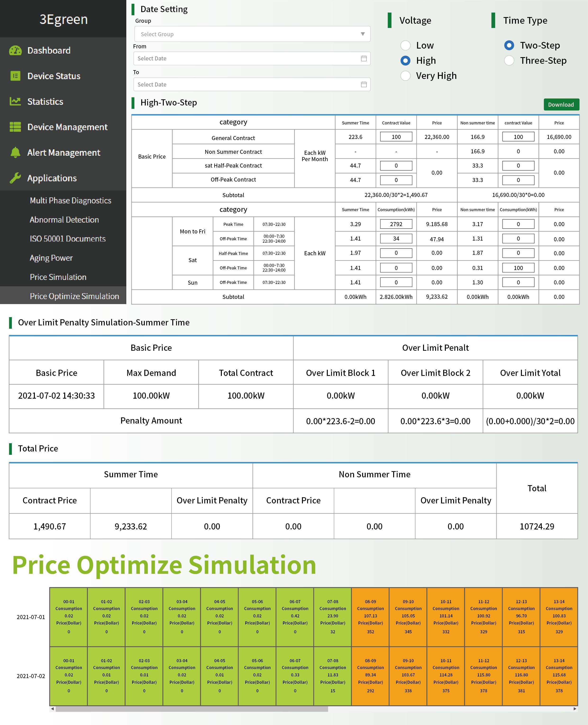
Task: Open the From date calendar icon
Action: 364,58
